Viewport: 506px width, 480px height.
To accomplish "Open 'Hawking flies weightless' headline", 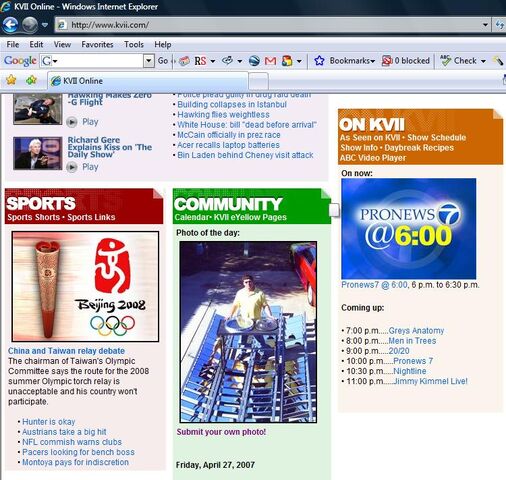I will point(223,115).
